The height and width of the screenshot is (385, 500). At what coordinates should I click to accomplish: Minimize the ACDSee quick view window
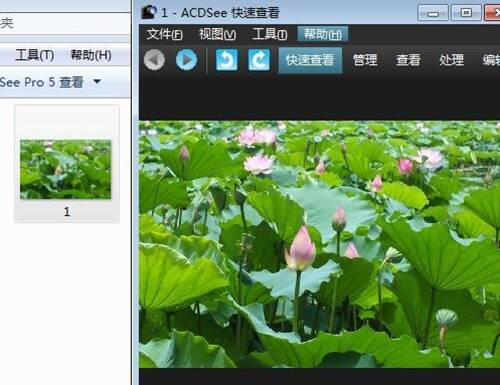pos(433,13)
